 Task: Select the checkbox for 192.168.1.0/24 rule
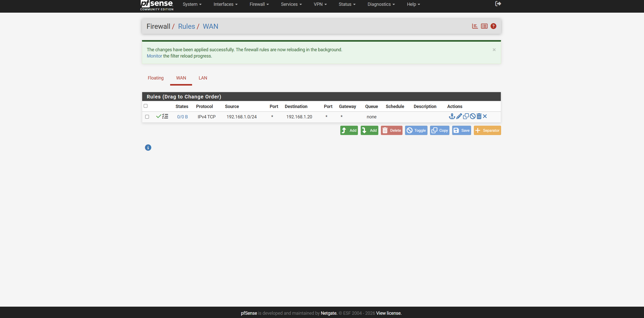coord(147,117)
